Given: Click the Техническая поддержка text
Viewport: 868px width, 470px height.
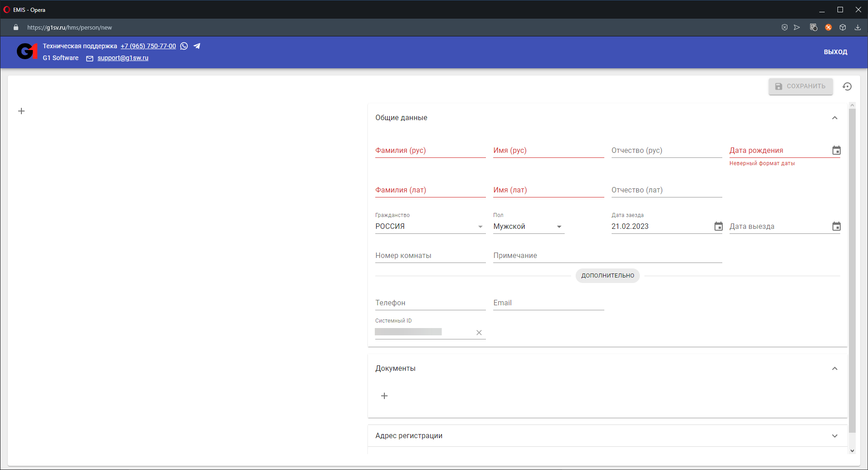Looking at the screenshot, I should [x=80, y=46].
